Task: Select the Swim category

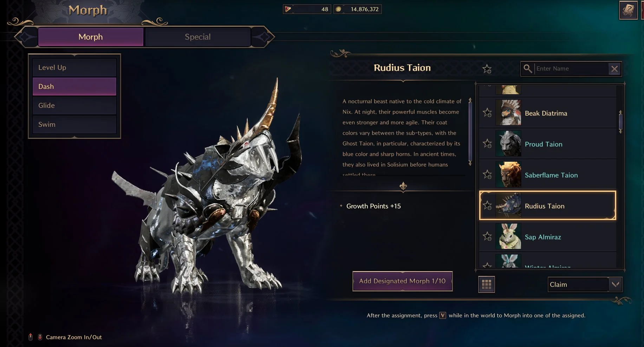Action: click(74, 124)
